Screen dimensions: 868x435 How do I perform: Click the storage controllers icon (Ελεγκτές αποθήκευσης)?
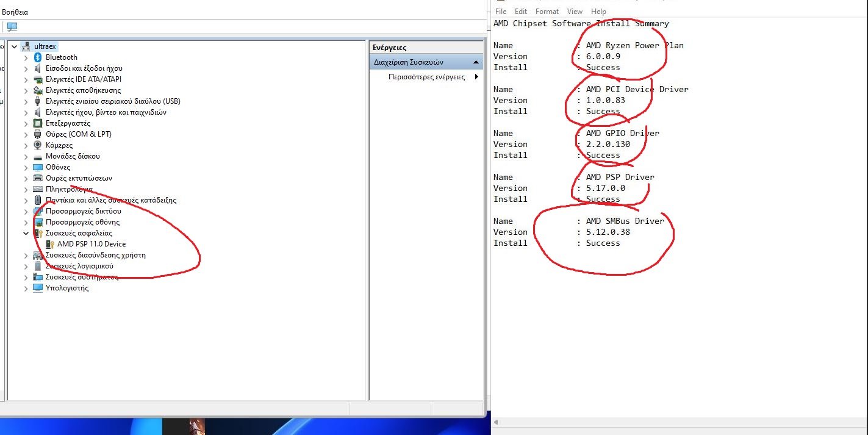click(38, 90)
